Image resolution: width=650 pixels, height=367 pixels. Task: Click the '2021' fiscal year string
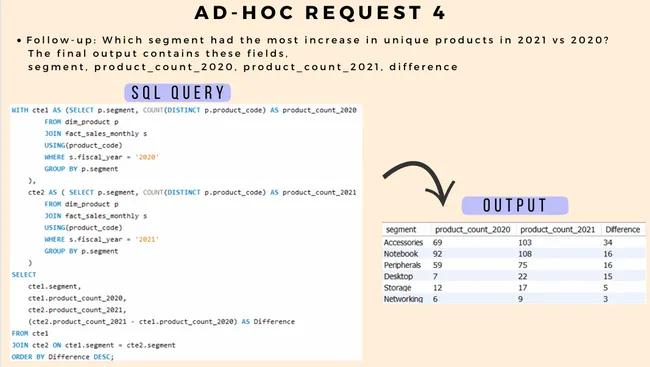147,239
